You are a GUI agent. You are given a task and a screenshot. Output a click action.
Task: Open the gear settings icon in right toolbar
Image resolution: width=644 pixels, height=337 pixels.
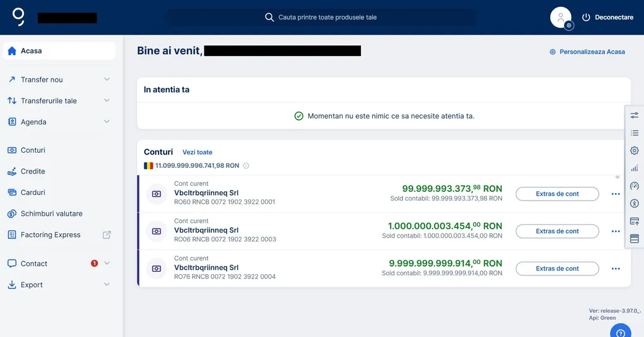pos(634,150)
